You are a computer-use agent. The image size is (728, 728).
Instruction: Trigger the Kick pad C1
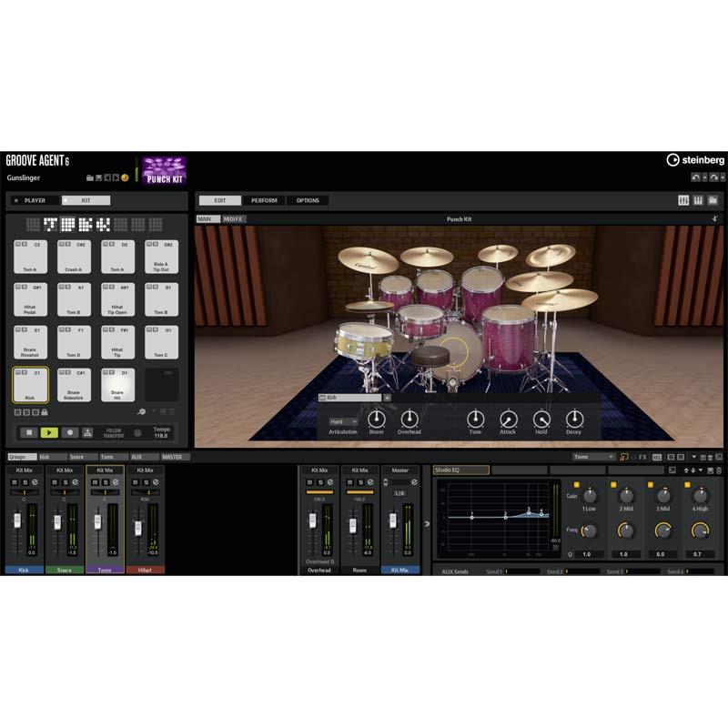30,385
